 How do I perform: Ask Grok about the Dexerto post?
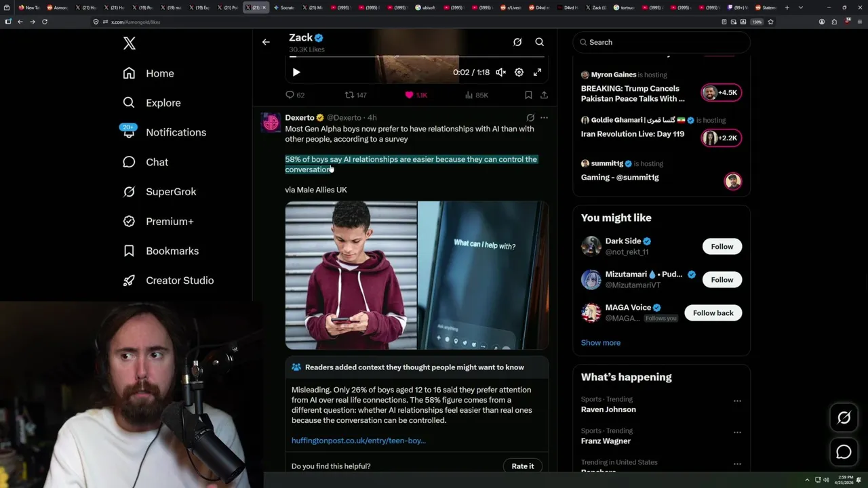tap(530, 118)
